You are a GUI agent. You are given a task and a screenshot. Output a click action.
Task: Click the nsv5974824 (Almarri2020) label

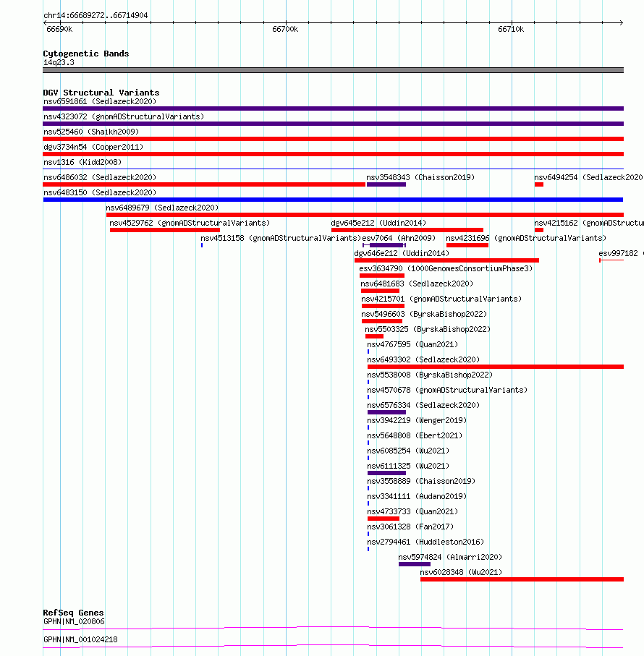point(450,557)
